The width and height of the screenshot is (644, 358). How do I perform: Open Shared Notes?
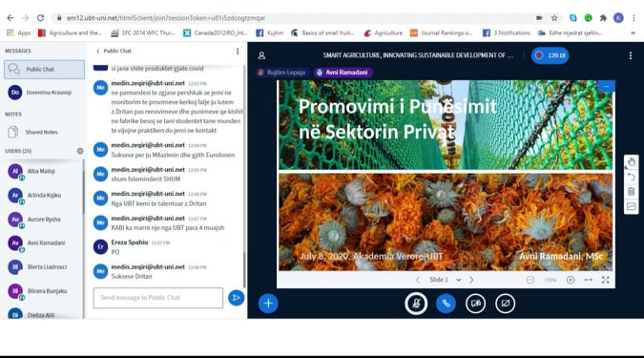point(41,132)
